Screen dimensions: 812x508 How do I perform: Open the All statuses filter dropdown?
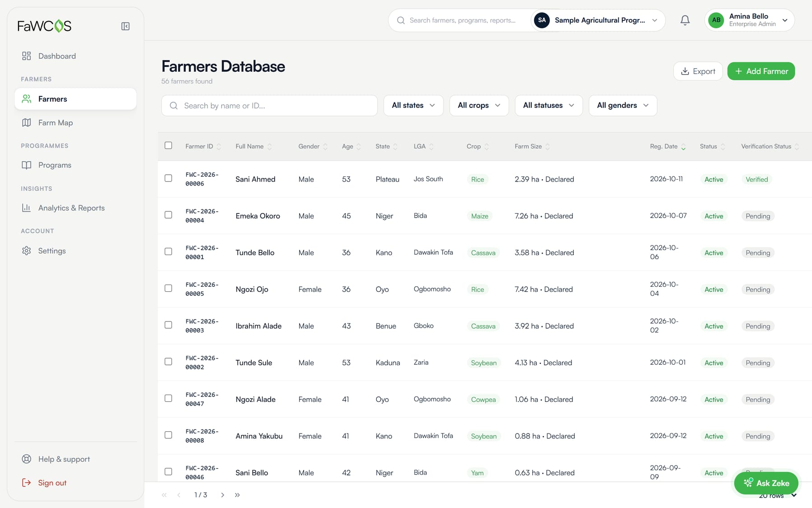point(549,105)
